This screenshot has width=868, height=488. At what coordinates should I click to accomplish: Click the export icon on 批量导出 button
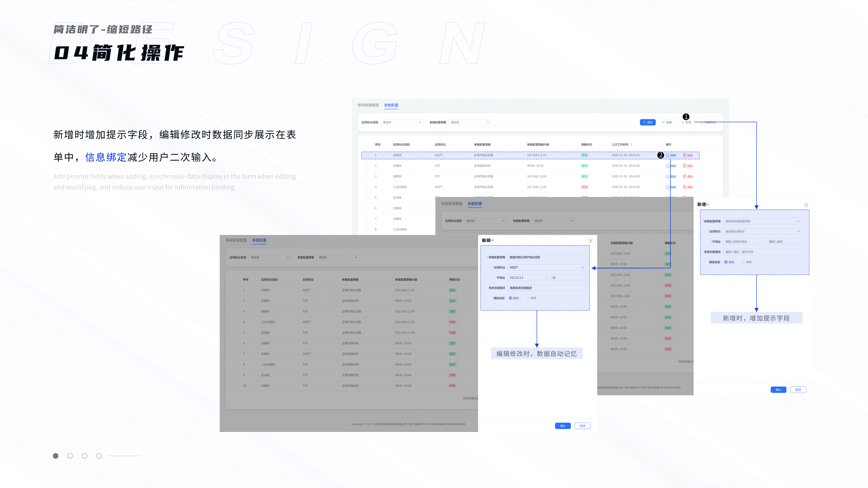click(x=702, y=122)
